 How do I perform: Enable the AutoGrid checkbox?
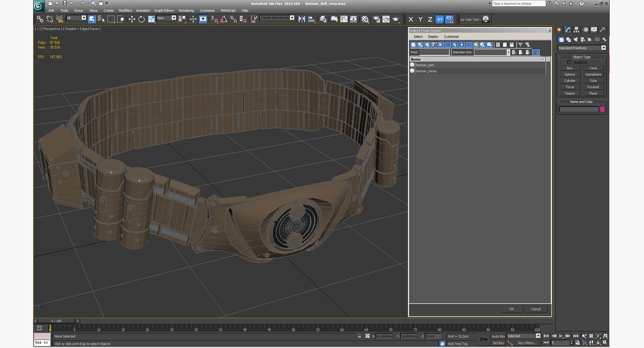click(569, 62)
